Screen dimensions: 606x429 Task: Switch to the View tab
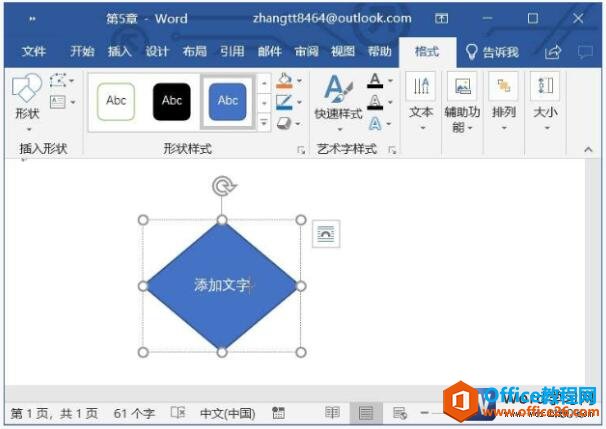click(343, 51)
